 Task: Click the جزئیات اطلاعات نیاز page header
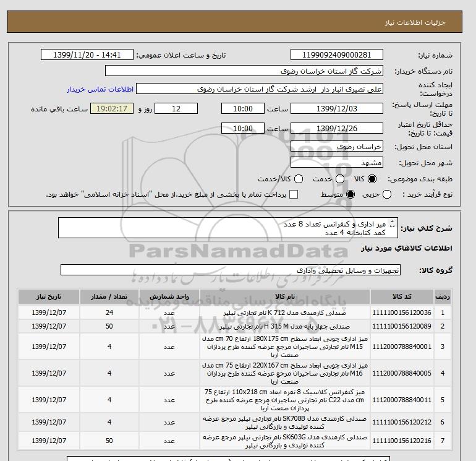tap(415, 22)
